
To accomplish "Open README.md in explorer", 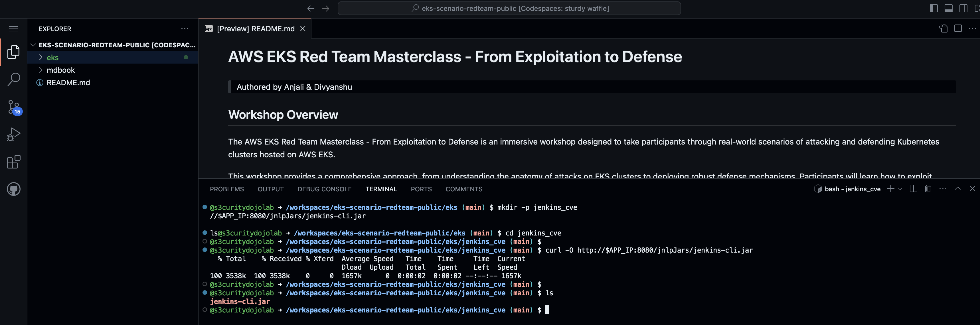I will point(68,82).
